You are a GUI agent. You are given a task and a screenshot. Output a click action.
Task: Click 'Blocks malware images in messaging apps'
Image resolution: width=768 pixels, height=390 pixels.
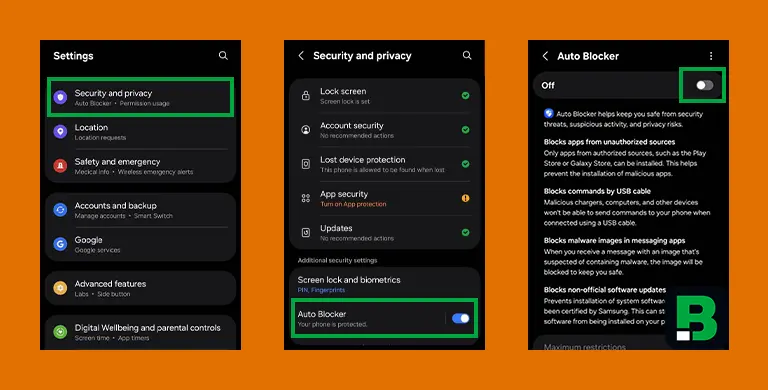pyautogui.click(x=614, y=241)
